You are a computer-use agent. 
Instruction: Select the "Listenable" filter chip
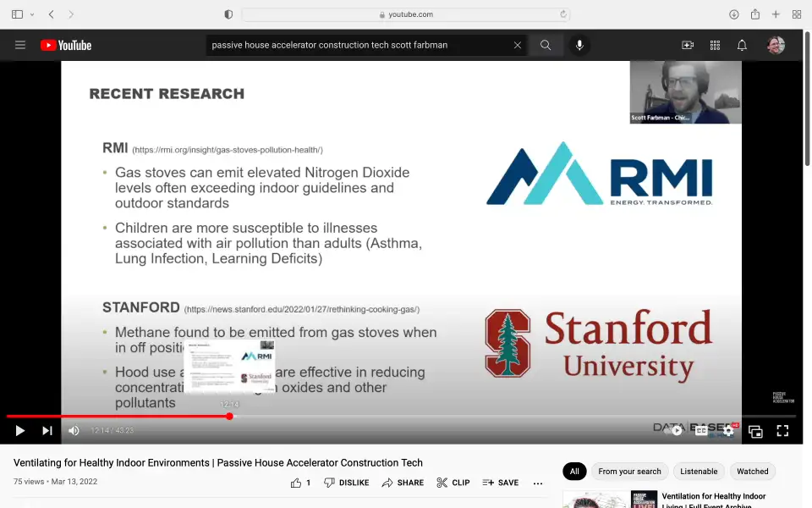pos(699,472)
